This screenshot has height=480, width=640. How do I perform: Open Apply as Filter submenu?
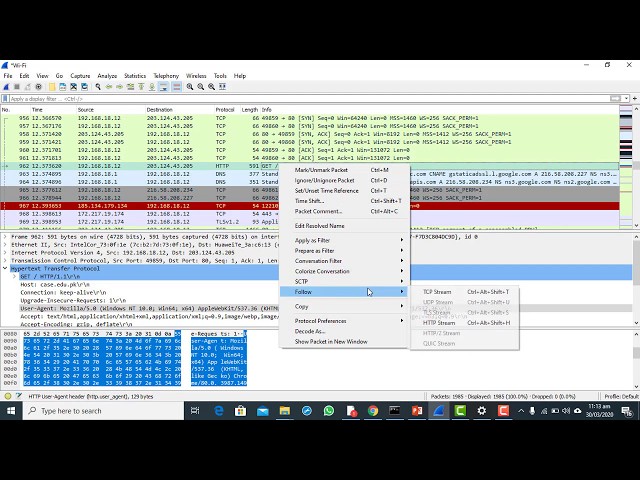click(x=345, y=240)
